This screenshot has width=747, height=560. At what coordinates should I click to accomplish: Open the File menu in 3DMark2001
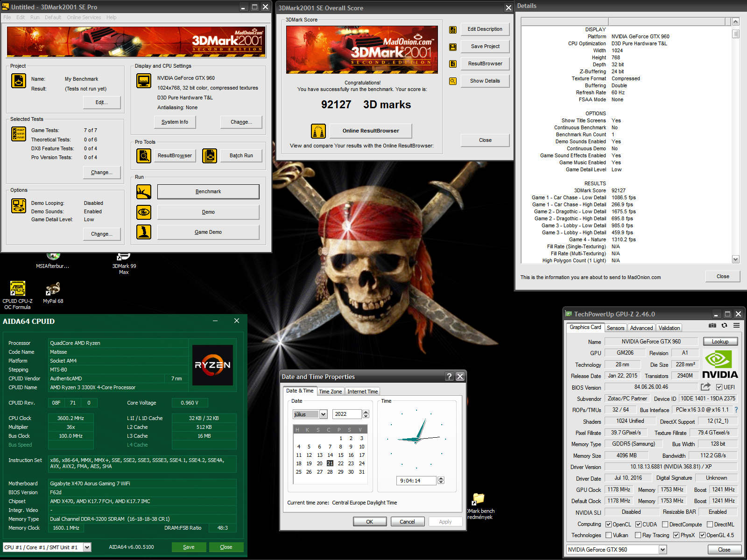click(x=7, y=17)
